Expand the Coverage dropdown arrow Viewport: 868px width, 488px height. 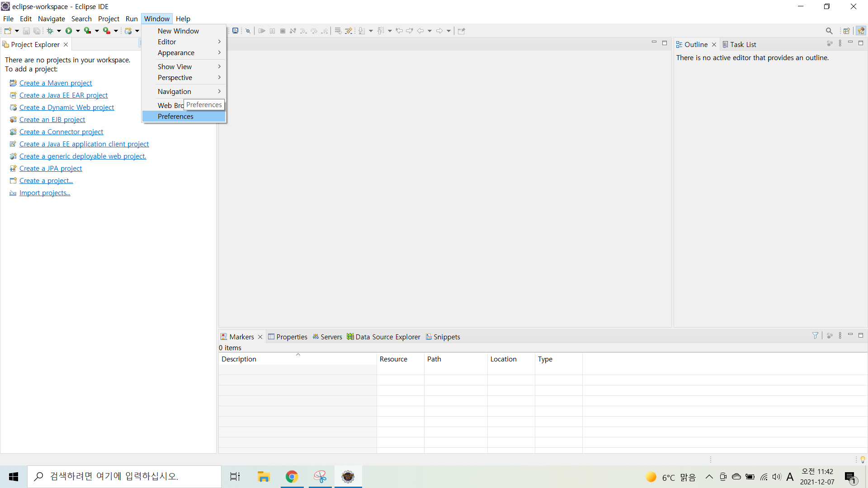click(97, 31)
